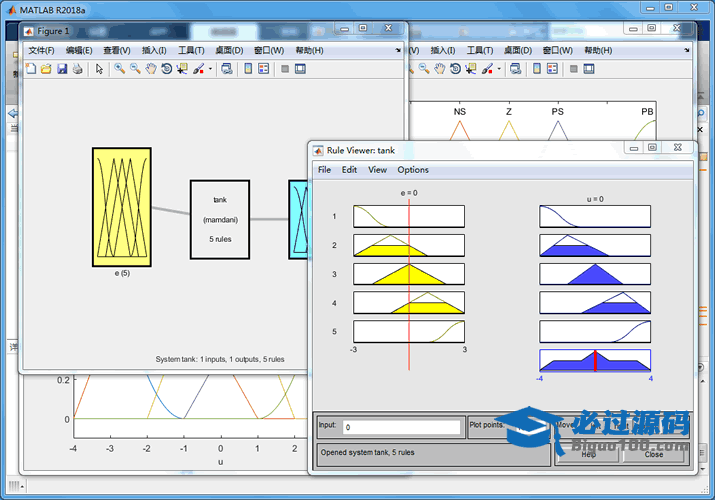Click rule number 1 in Rule Viewer
The image size is (715, 500).
tap(334, 216)
